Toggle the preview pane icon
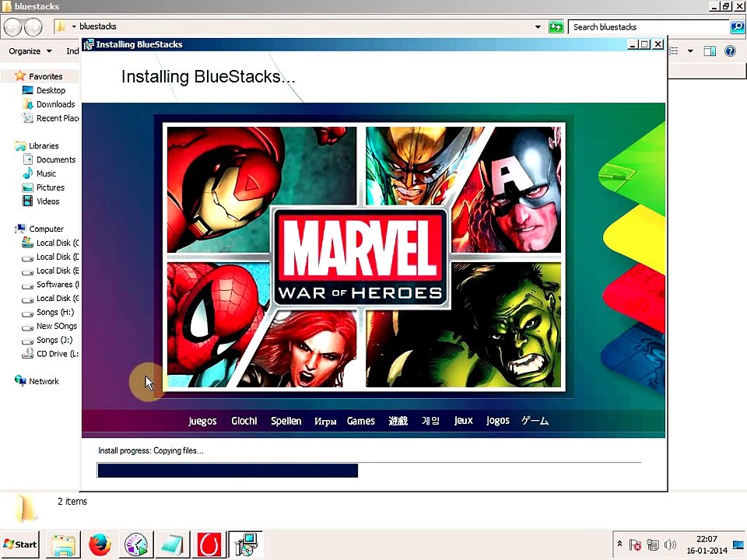Image resolution: width=747 pixels, height=560 pixels. coord(710,51)
